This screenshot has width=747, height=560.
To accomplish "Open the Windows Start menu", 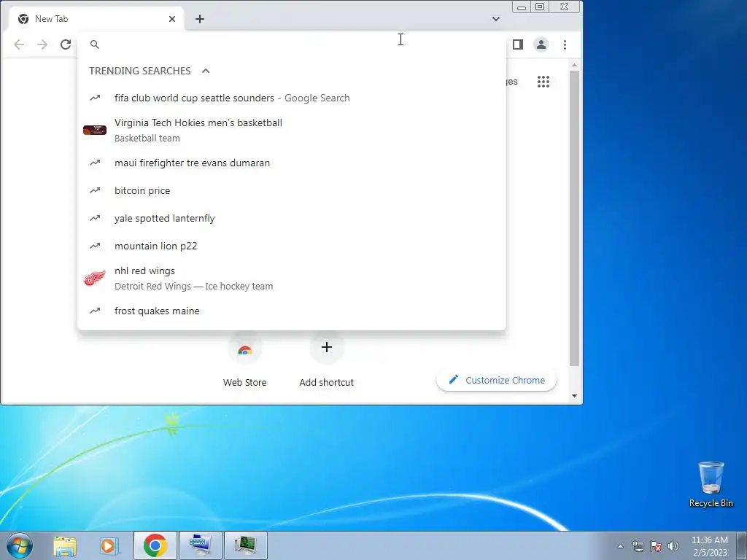I will 20,545.
